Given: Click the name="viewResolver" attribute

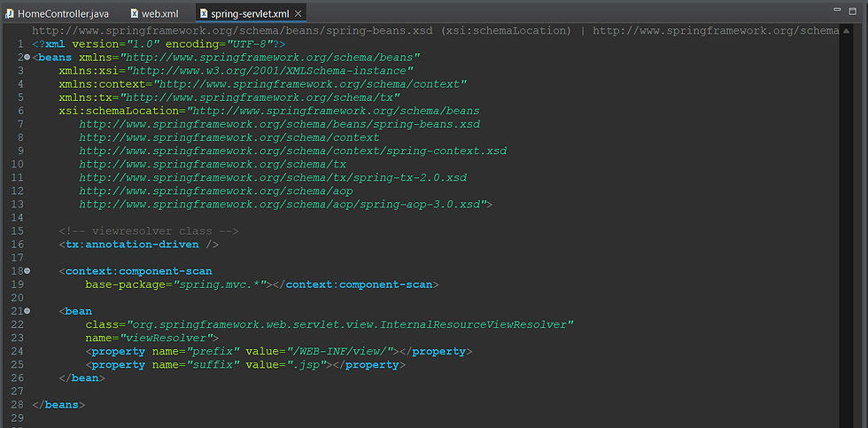Looking at the screenshot, I should click(149, 338).
